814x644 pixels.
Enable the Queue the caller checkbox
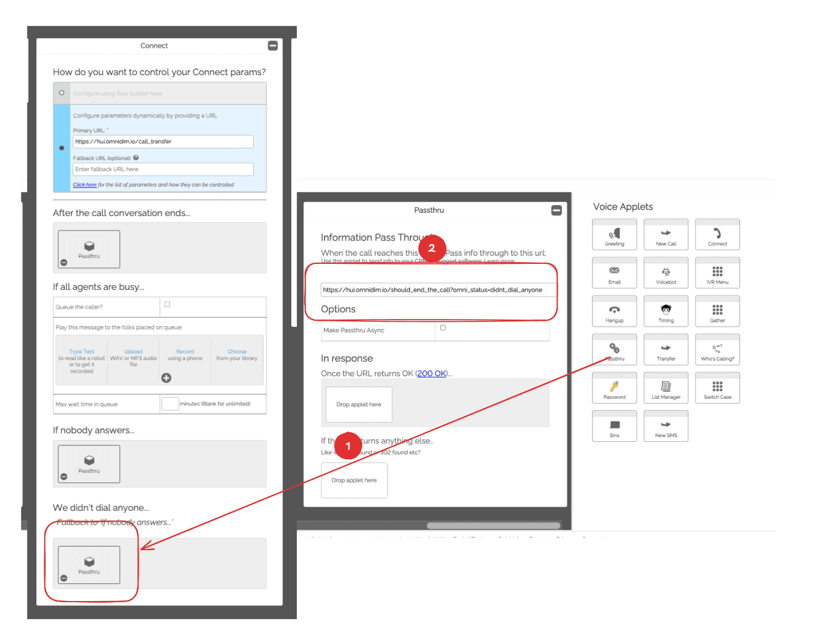[167, 304]
